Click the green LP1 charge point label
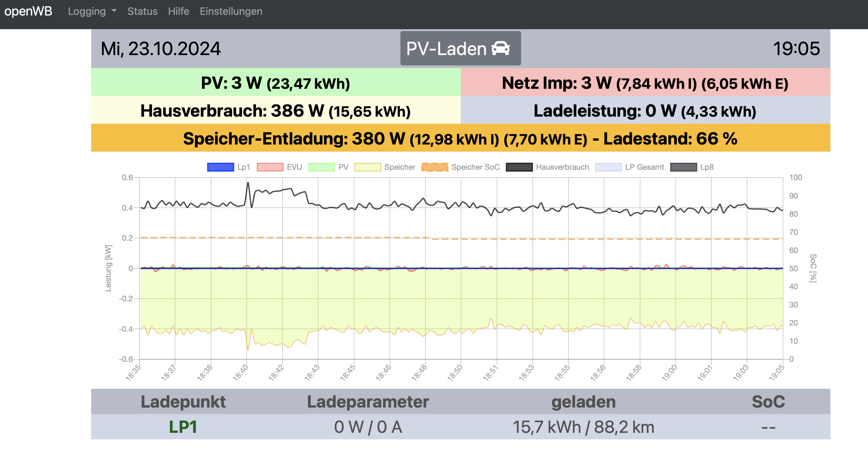 click(183, 427)
